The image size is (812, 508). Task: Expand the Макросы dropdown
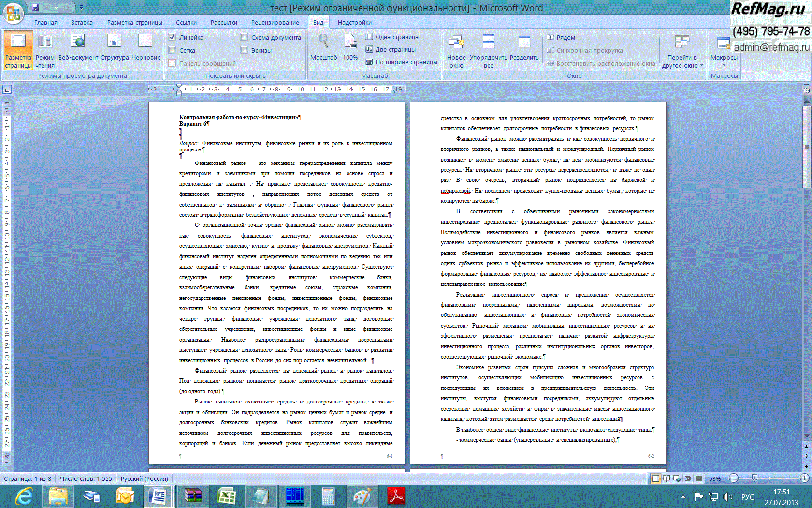724,64
